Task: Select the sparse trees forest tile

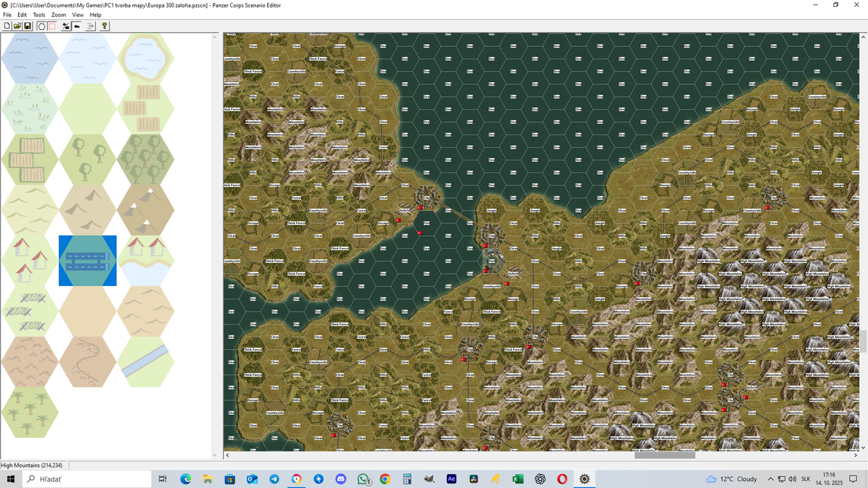Action: pos(87,159)
